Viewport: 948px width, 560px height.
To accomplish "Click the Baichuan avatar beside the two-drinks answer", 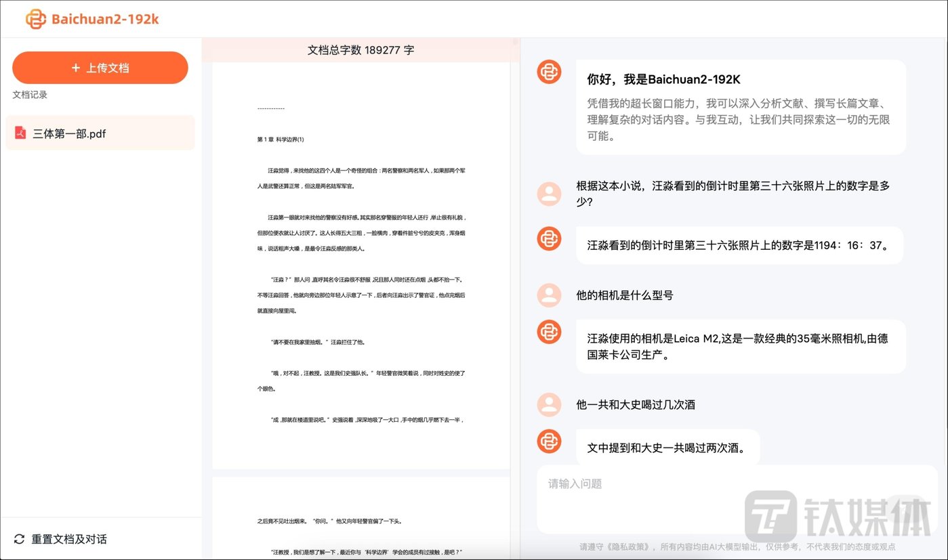I will pos(549,441).
